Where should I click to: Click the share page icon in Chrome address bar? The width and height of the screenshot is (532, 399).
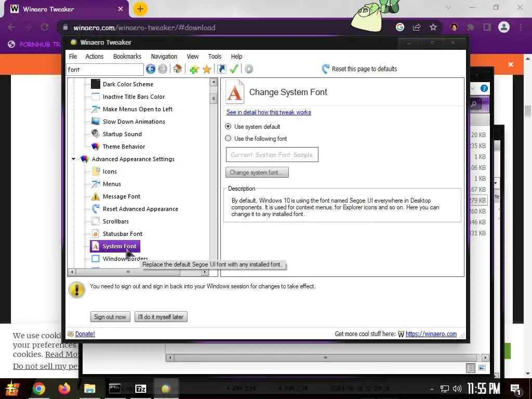point(417,27)
